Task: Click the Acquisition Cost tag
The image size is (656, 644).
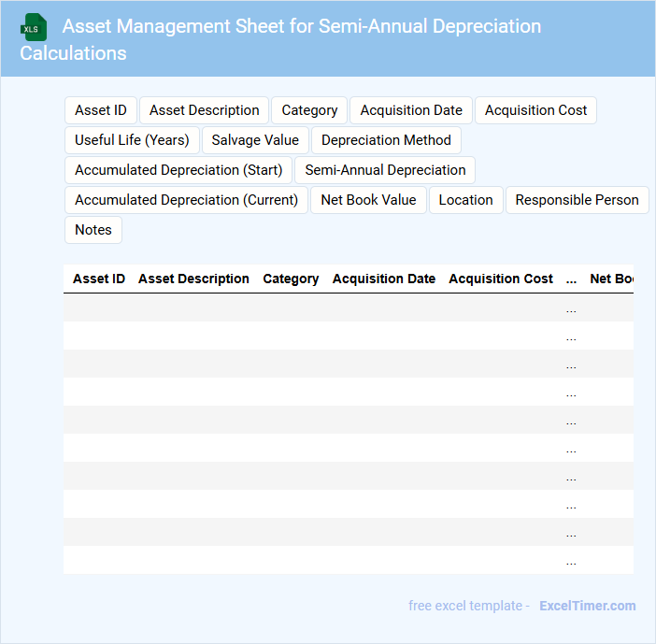Action: point(535,110)
